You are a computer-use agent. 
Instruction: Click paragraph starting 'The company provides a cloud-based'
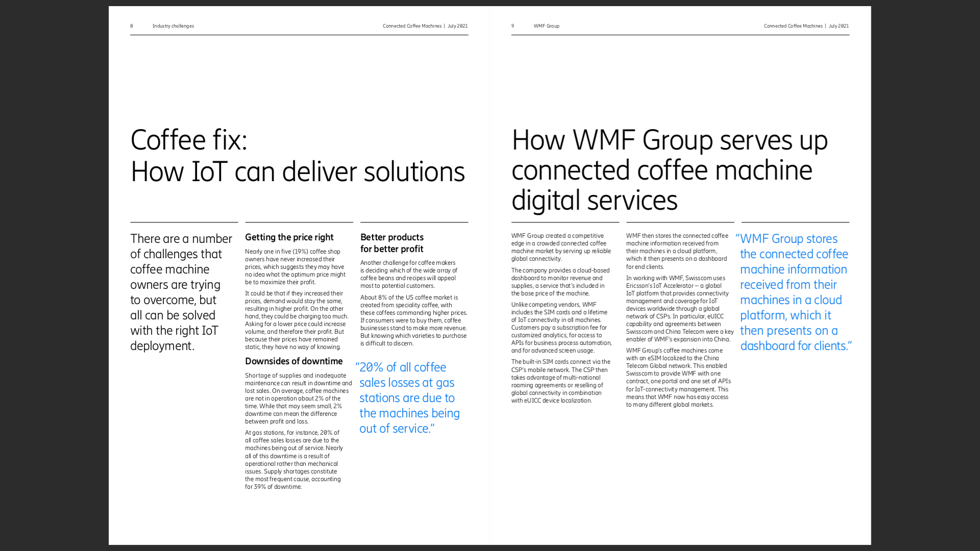(560, 282)
